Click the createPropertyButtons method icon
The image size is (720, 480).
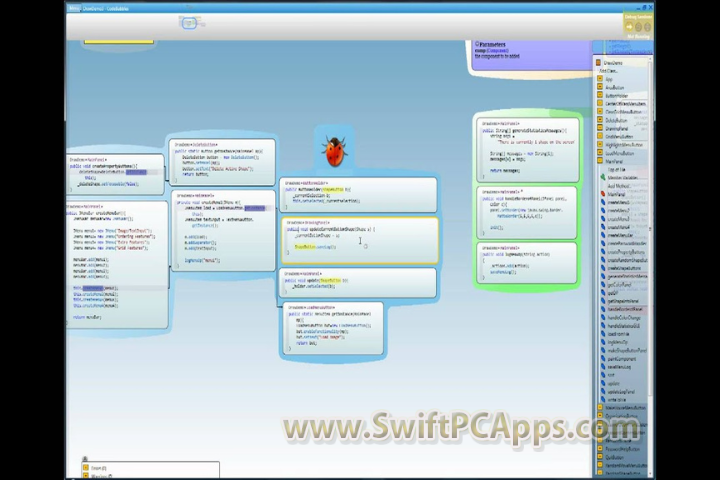603,252
